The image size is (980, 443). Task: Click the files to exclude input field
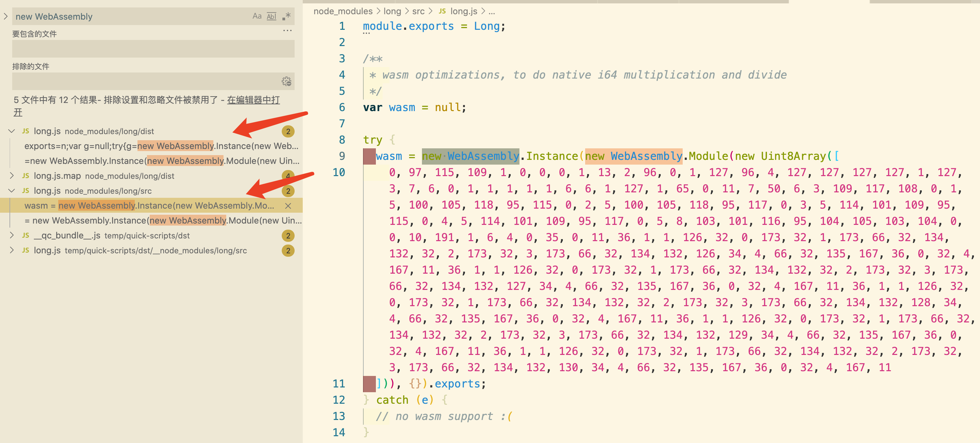click(145, 81)
